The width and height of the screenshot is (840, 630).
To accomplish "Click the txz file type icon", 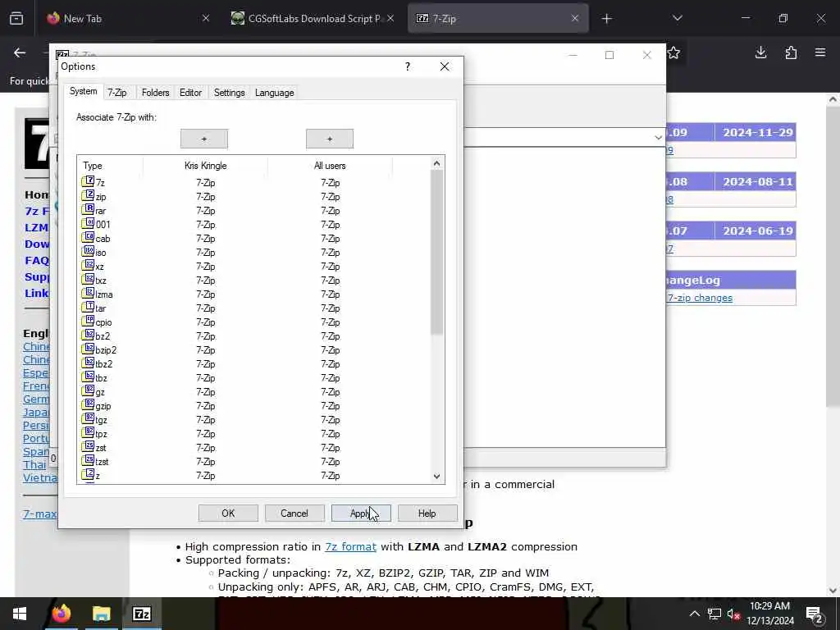I will click(88, 279).
